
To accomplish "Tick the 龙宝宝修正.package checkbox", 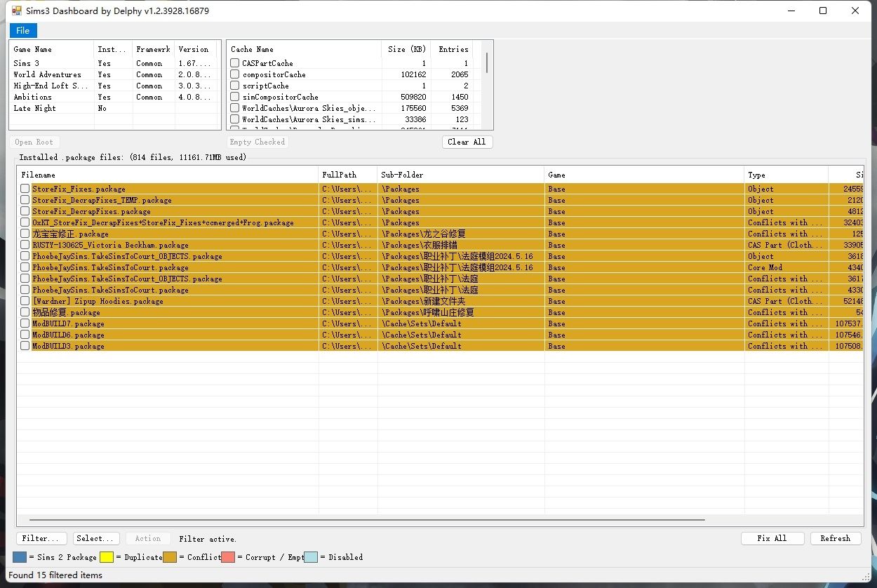I will pos(25,234).
